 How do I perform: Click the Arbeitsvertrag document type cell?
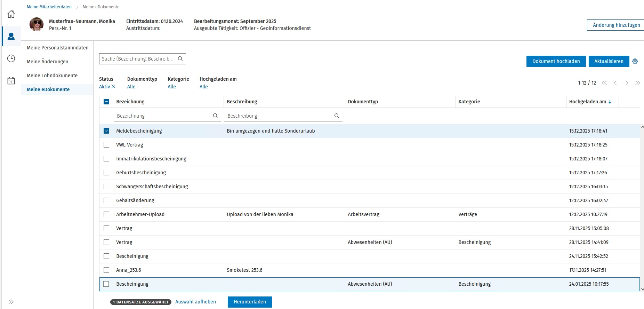pos(363,214)
